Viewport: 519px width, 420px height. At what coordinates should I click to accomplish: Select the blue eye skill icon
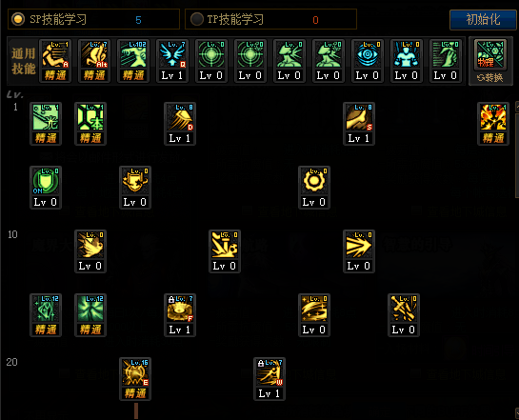pos(368,61)
